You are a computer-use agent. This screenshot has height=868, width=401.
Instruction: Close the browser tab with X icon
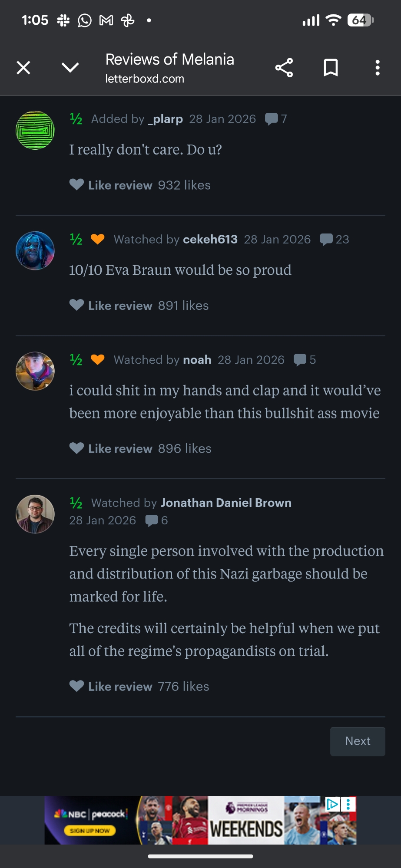click(23, 68)
